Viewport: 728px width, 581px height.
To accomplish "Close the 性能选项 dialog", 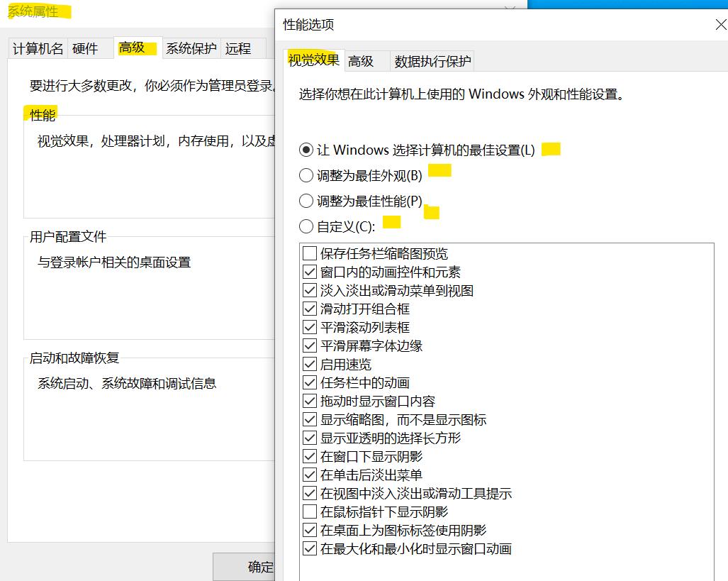I will (720, 24).
